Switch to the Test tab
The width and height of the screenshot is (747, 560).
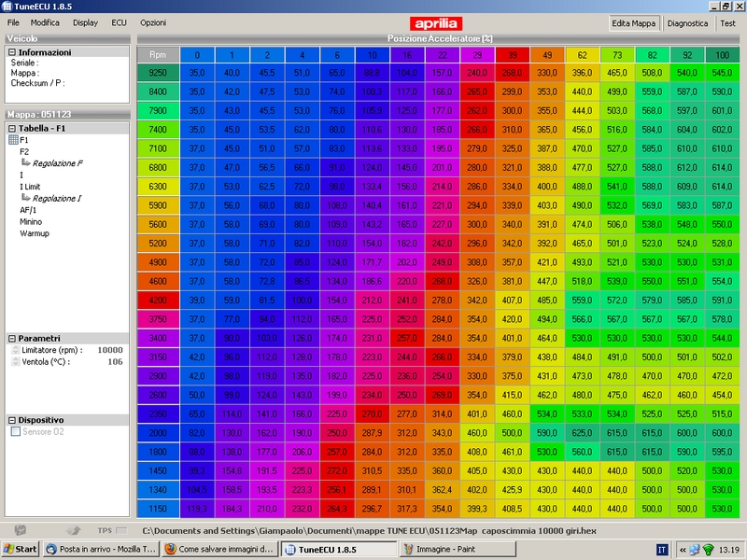click(x=727, y=23)
